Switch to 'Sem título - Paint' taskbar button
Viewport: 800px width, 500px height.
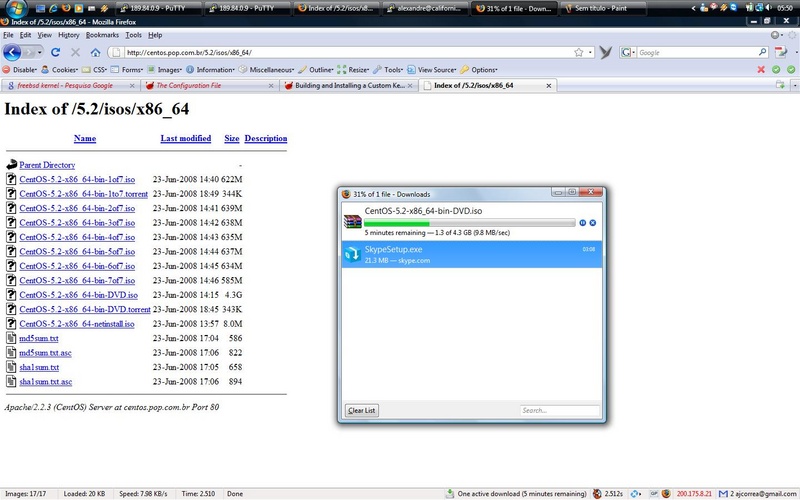pos(604,8)
